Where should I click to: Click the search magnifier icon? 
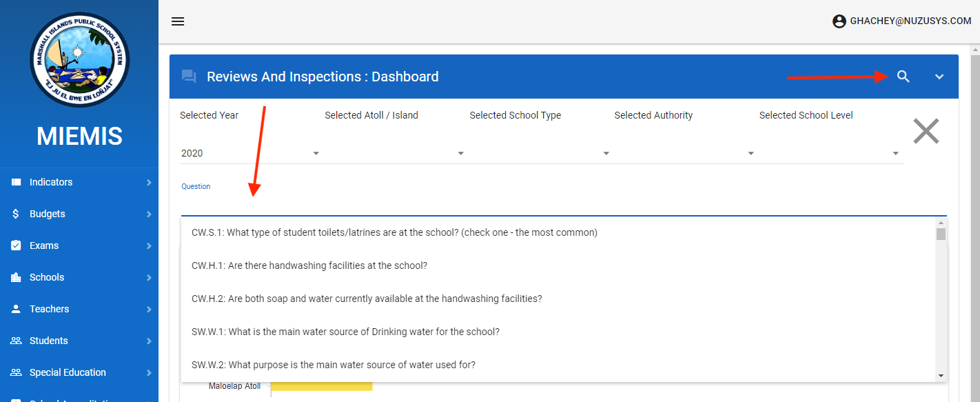tap(903, 77)
